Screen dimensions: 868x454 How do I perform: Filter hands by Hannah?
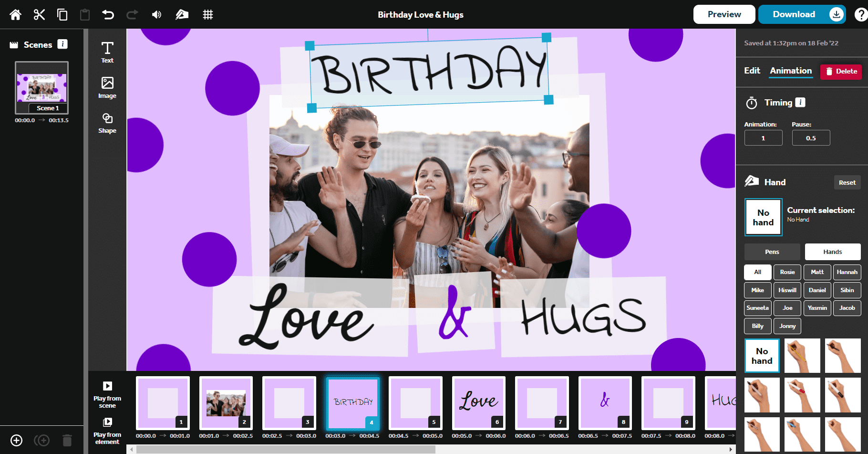pyautogui.click(x=847, y=272)
